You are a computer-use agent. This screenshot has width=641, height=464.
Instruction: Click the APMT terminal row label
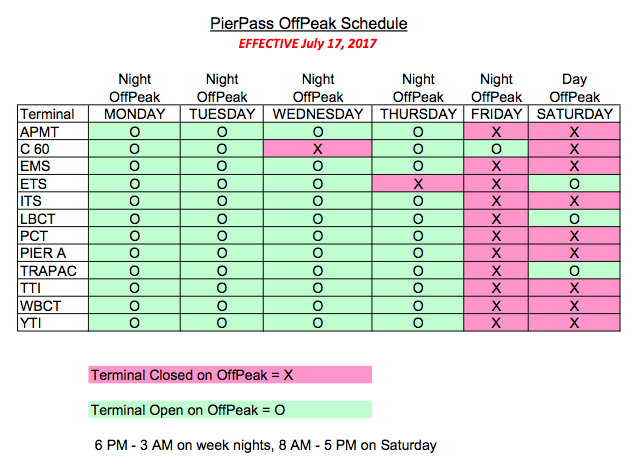coord(53,132)
